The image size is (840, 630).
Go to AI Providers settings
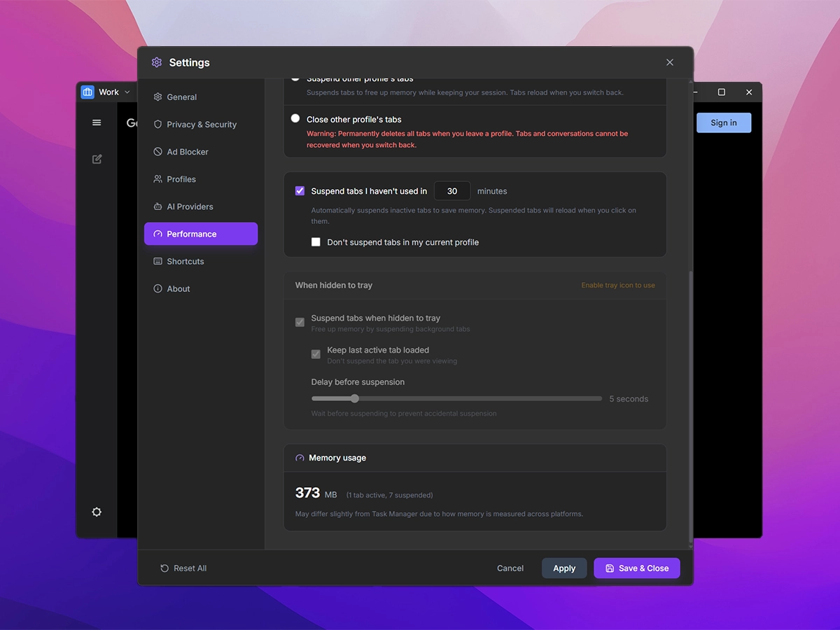pos(189,206)
